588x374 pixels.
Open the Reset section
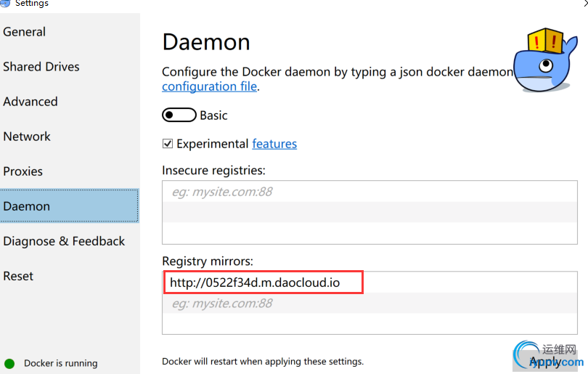coord(18,276)
